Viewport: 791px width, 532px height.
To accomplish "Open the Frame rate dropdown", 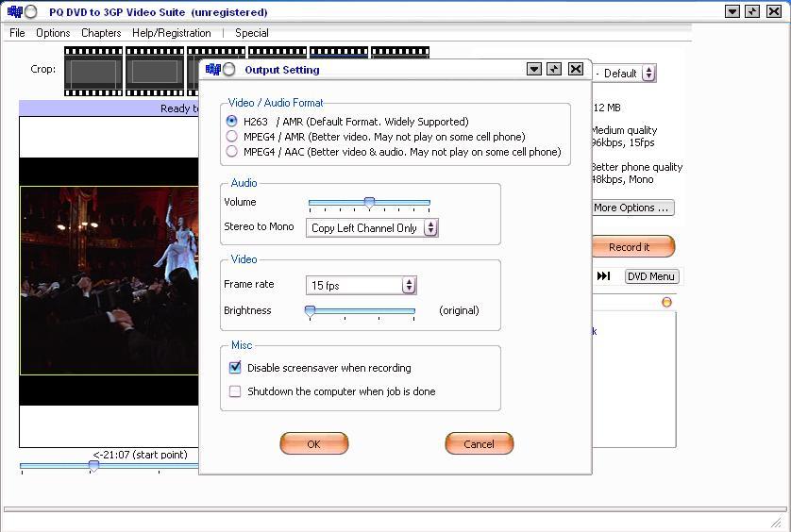I will pos(362,286).
